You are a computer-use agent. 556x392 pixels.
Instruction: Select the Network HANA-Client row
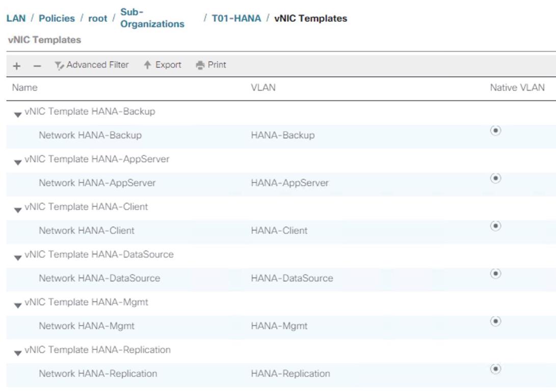click(281, 232)
